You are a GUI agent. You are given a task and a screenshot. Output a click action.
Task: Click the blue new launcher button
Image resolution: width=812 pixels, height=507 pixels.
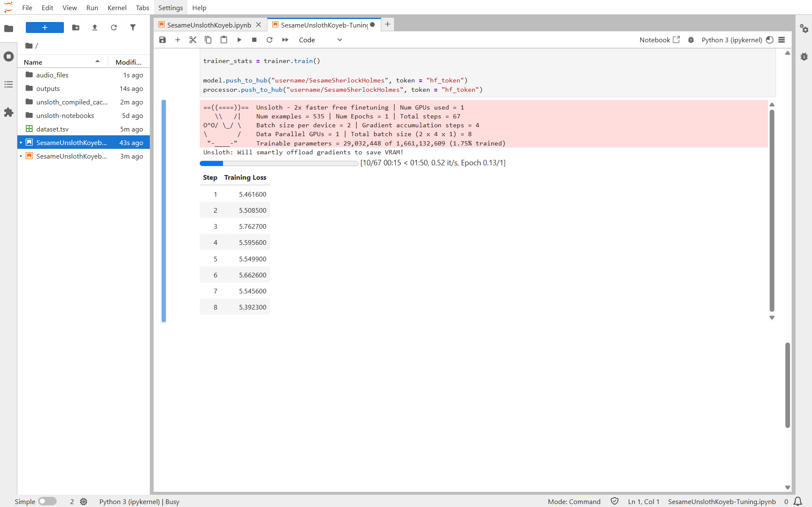45,27
